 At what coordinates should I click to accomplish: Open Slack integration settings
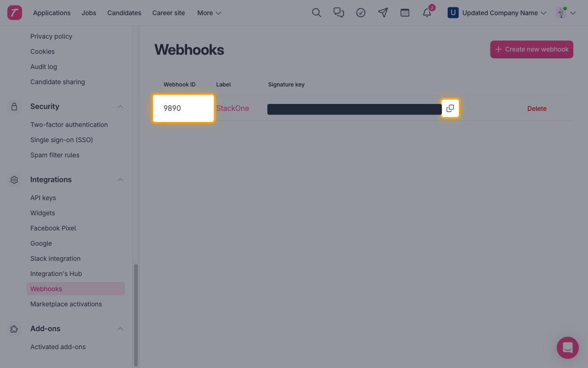(x=55, y=259)
